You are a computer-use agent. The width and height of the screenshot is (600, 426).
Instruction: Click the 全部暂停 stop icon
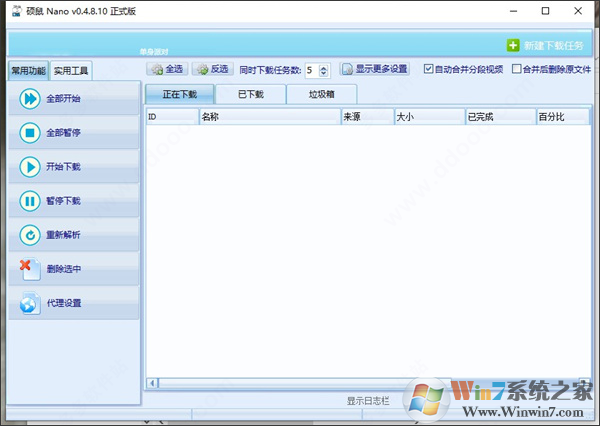pyautogui.click(x=30, y=133)
